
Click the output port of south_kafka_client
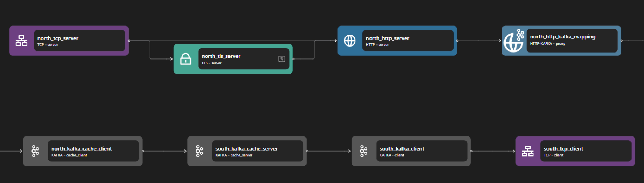[471, 151]
